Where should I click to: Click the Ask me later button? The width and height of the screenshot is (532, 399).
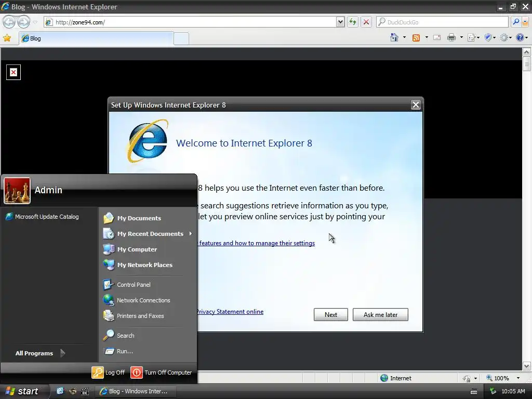click(380, 314)
